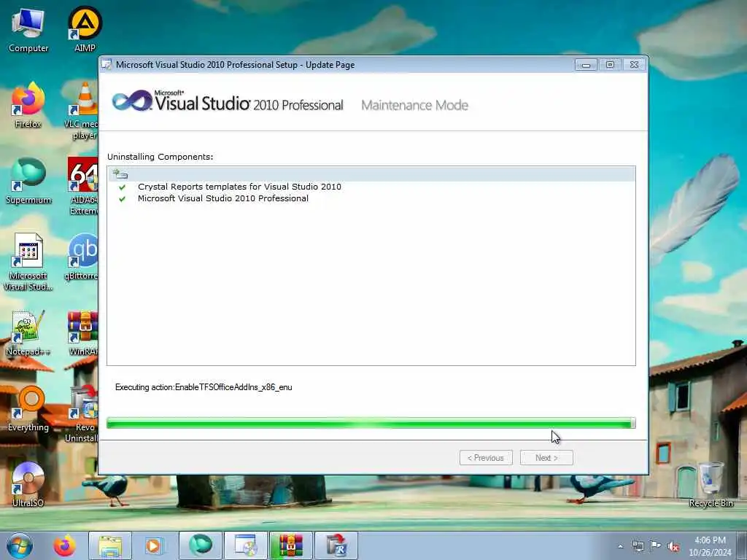The height and width of the screenshot is (560, 747).
Task: Minimize the Visual Studio setup window
Action: coord(586,65)
